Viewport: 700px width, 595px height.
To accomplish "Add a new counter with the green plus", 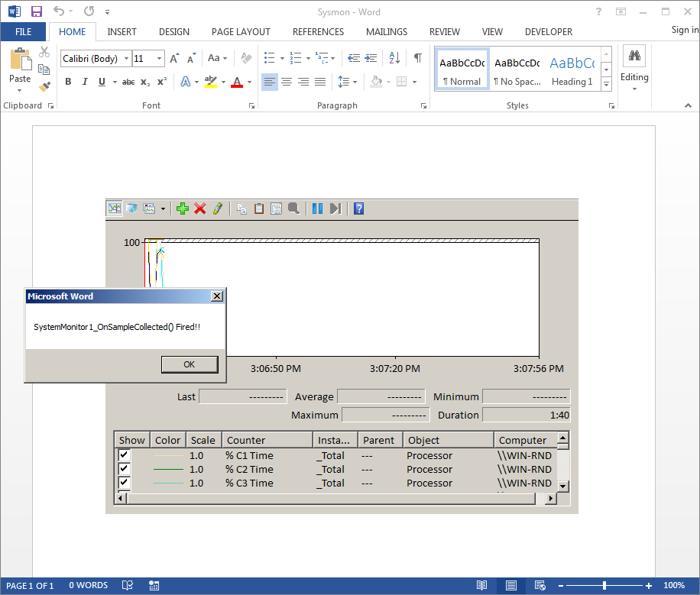I will click(183, 208).
